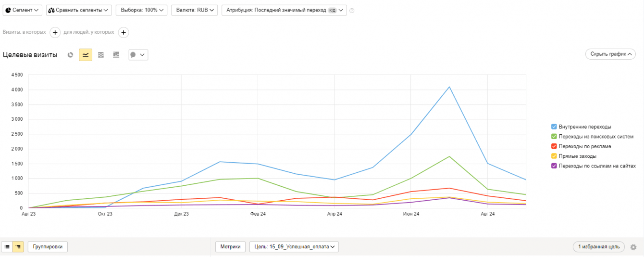The width and height of the screenshot is (644, 257).
Task: Open chart annotations comment dropdown
Action: click(138, 55)
